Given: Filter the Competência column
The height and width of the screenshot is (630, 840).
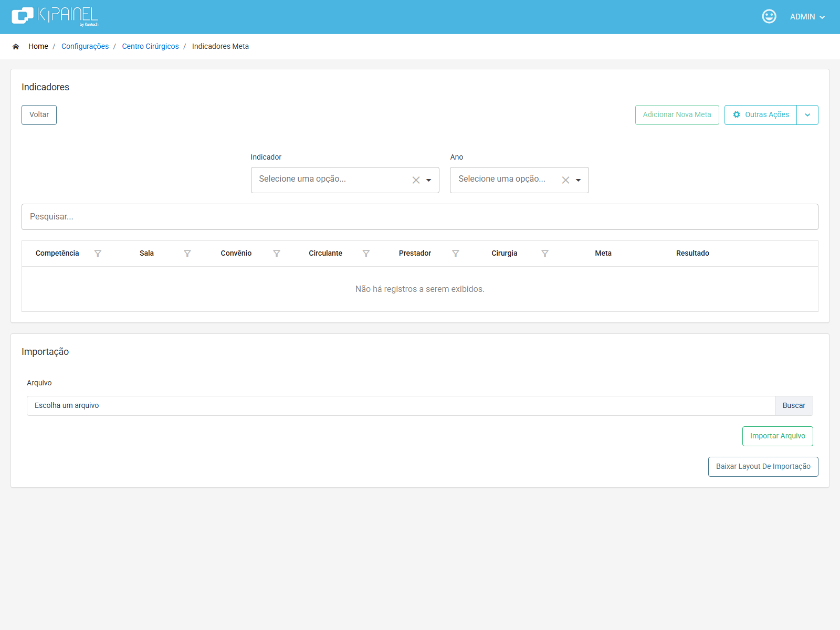Looking at the screenshot, I should click(98, 254).
